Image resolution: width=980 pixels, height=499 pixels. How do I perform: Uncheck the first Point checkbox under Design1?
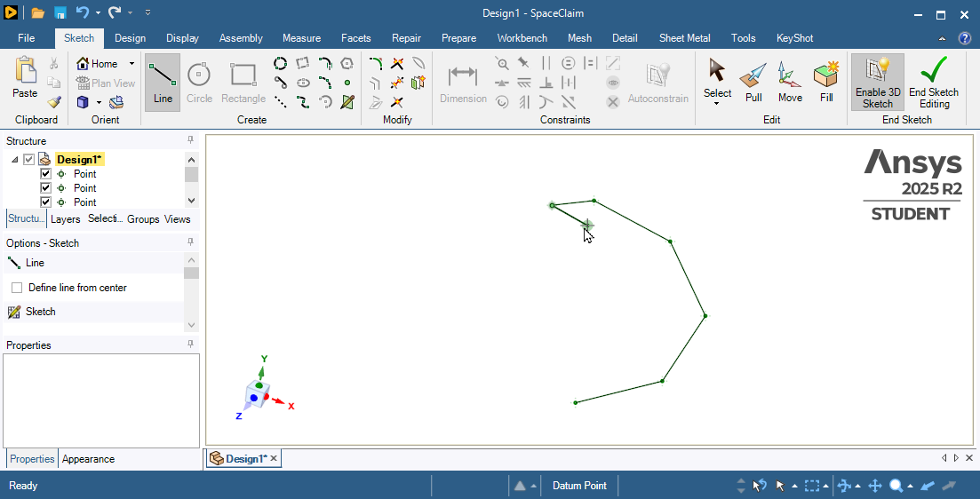coord(45,174)
